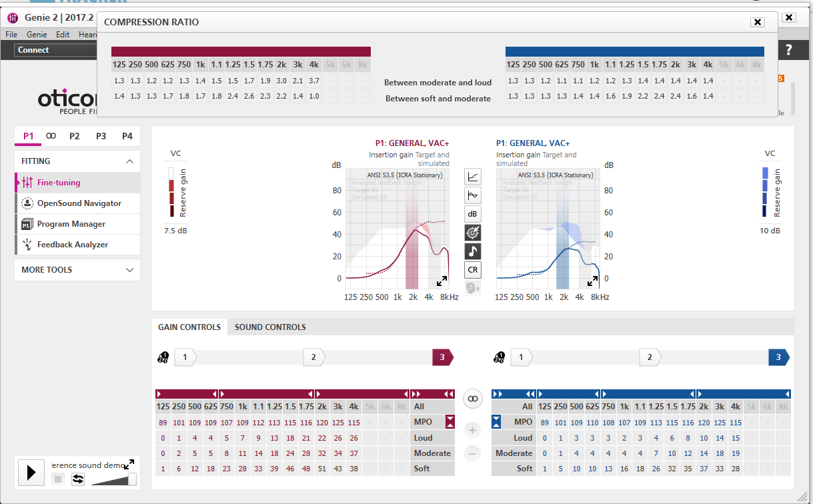Click the loop sound demo icon

click(x=78, y=479)
